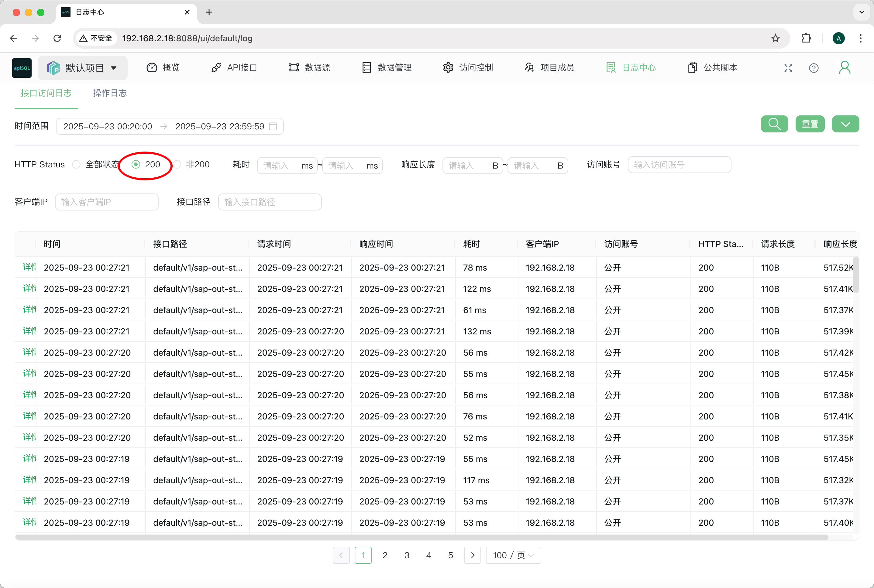
Task: Select the 200 status radio button
Action: click(x=136, y=165)
